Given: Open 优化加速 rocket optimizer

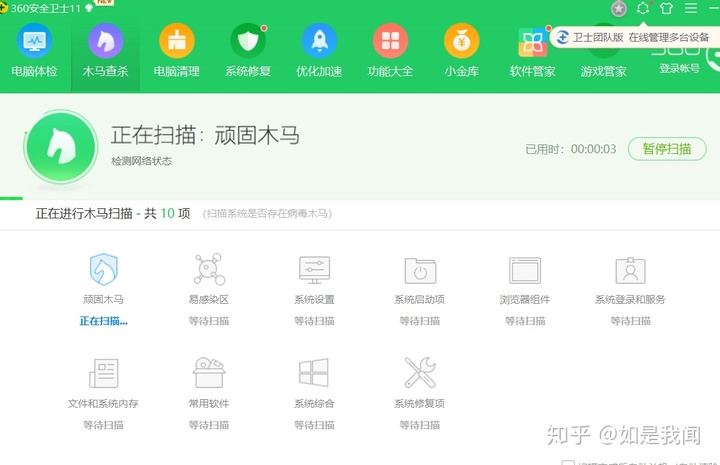Looking at the screenshot, I should click(x=319, y=50).
